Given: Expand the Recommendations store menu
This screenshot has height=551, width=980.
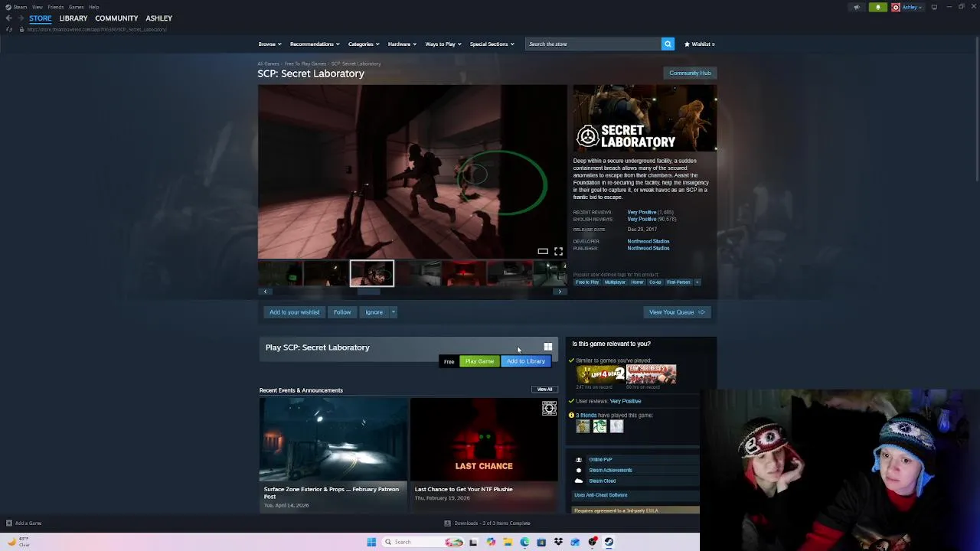Looking at the screenshot, I should (x=315, y=44).
